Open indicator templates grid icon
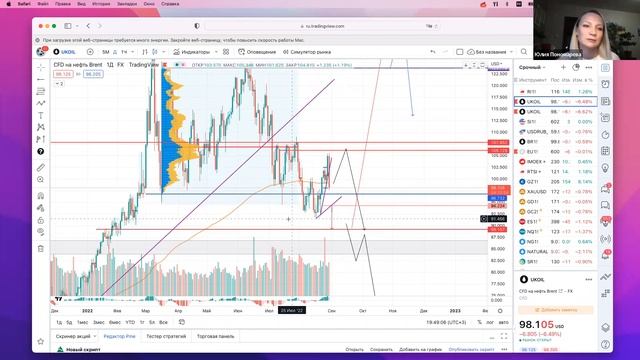 pyautogui.click(x=226, y=52)
